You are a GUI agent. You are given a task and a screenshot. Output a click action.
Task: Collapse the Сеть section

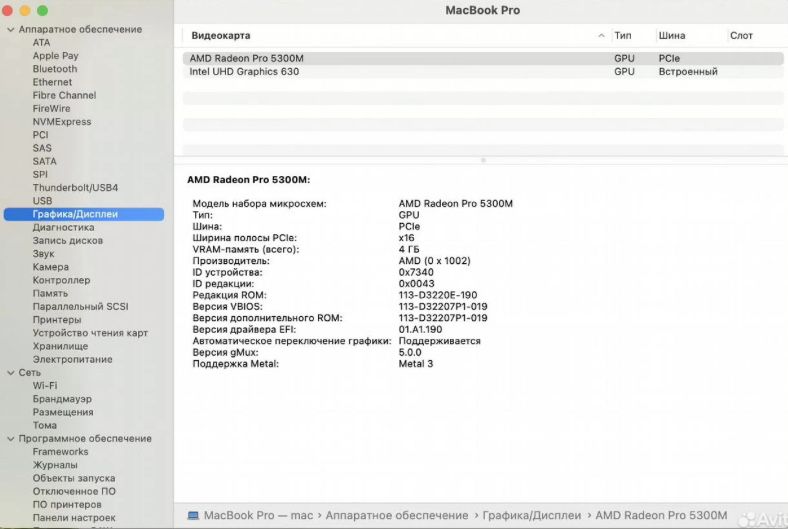[11, 373]
